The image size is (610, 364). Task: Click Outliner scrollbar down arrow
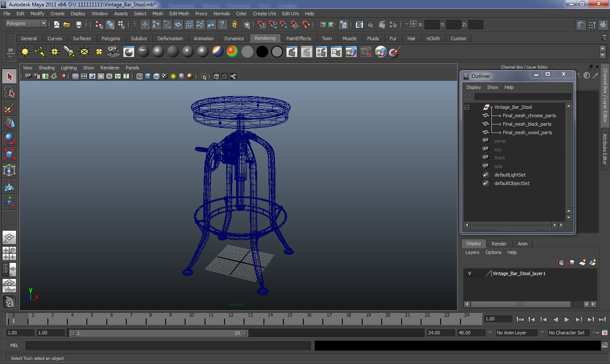(569, 218)
